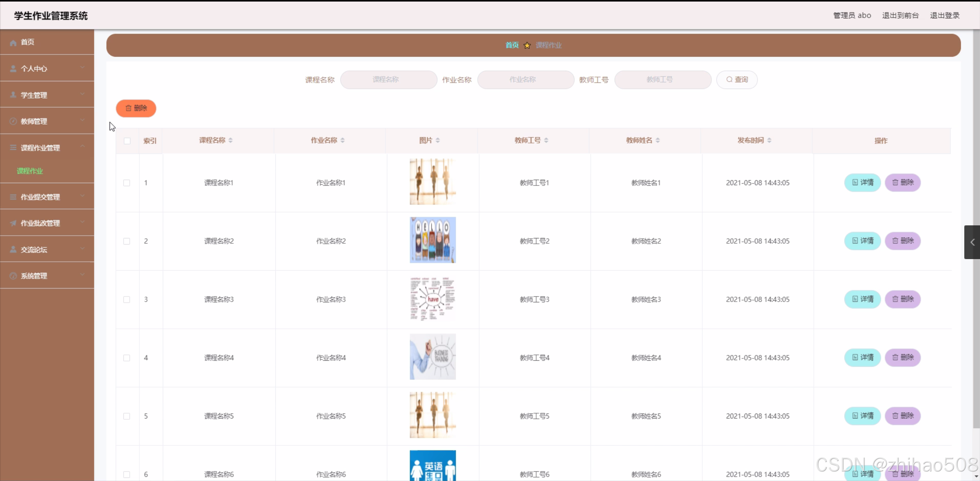Screen dimensions: 980x481
Task: Click 退出登录 in the top bar
Action: tap(944, 16)
